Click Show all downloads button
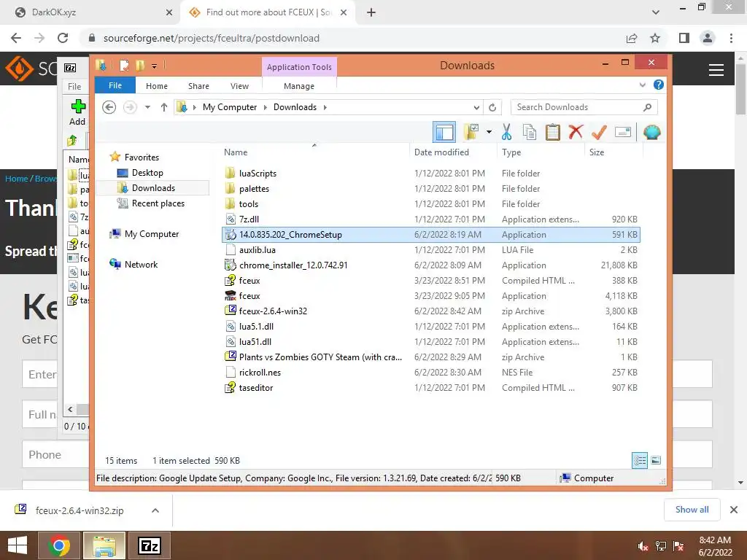 [x=692, y=510]
